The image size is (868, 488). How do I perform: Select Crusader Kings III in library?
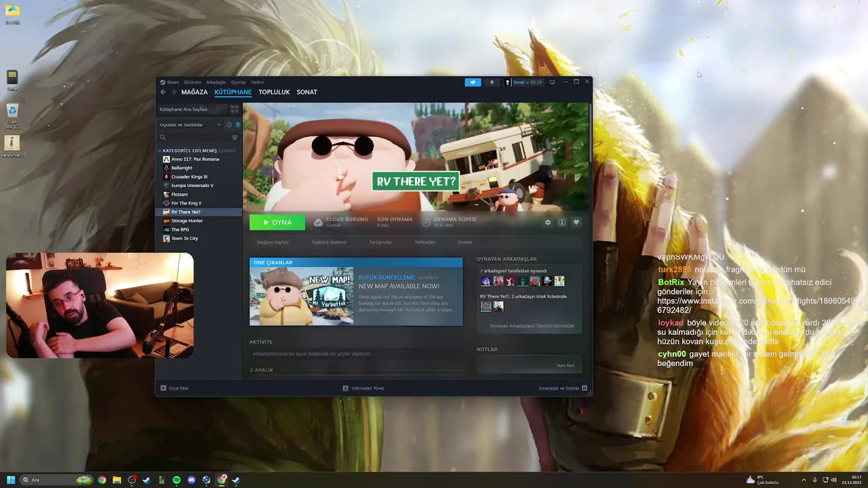pos(189,177)
